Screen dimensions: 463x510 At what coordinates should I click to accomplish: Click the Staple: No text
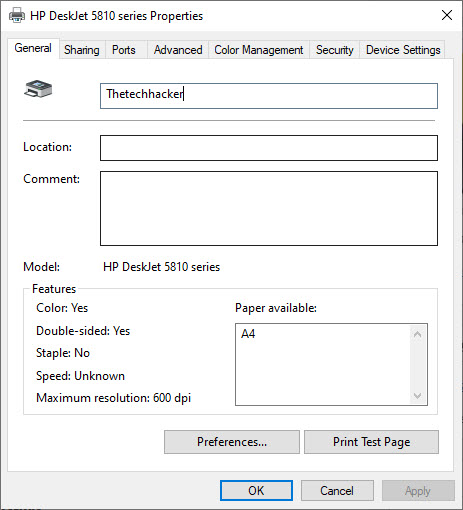(x=63, y=353)
